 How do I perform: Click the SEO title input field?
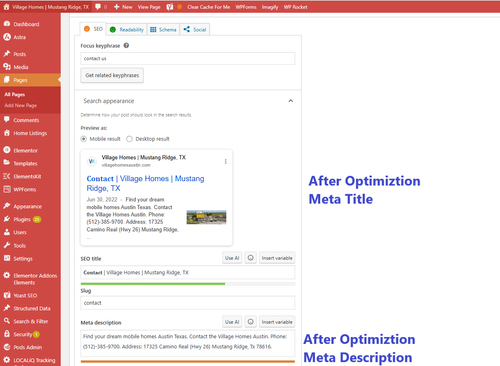[188, 272]
